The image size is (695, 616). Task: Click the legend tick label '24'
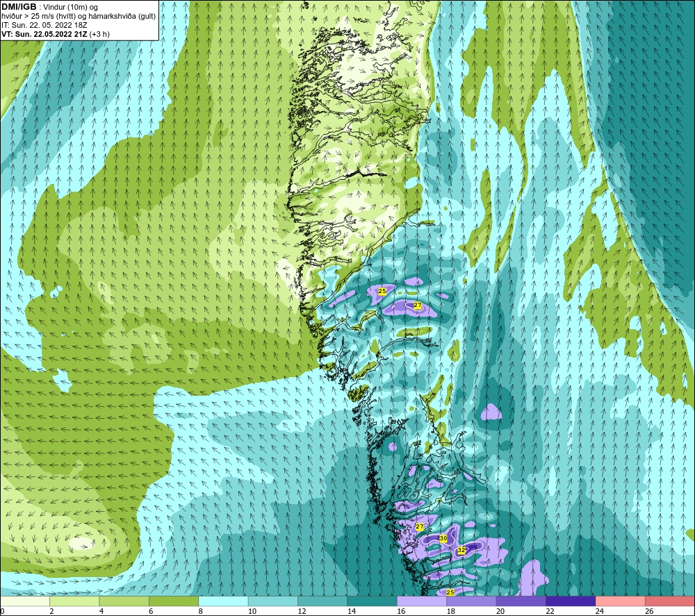click(600, 611)
